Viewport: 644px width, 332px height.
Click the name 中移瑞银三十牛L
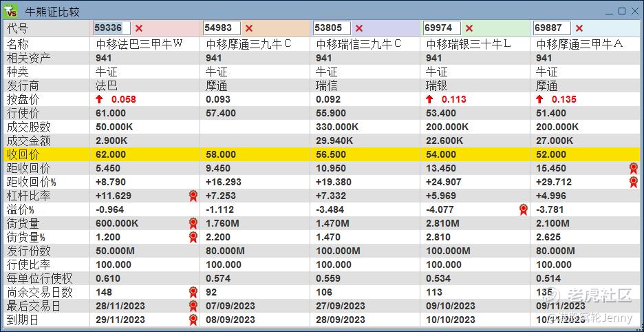pyautogui.click(x=469, y=44)
